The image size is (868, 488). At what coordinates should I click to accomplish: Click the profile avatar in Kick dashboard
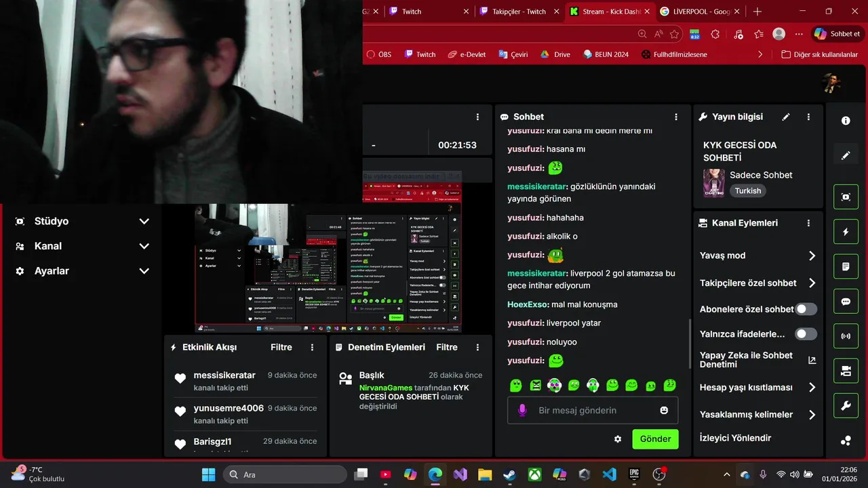tap(831, 83)
